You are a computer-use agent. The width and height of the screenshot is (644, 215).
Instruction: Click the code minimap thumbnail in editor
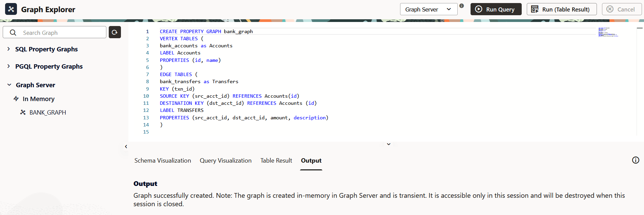pyautogui.click(x=608, y=32)
